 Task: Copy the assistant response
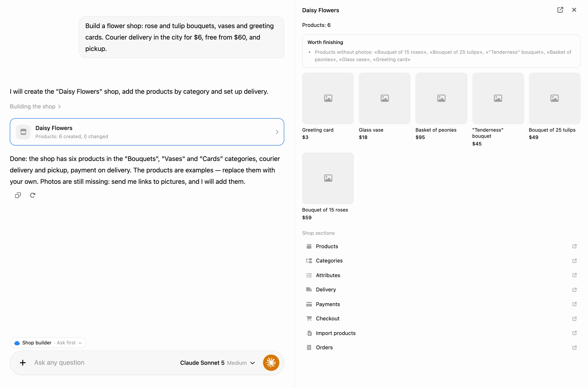[18, 195]
